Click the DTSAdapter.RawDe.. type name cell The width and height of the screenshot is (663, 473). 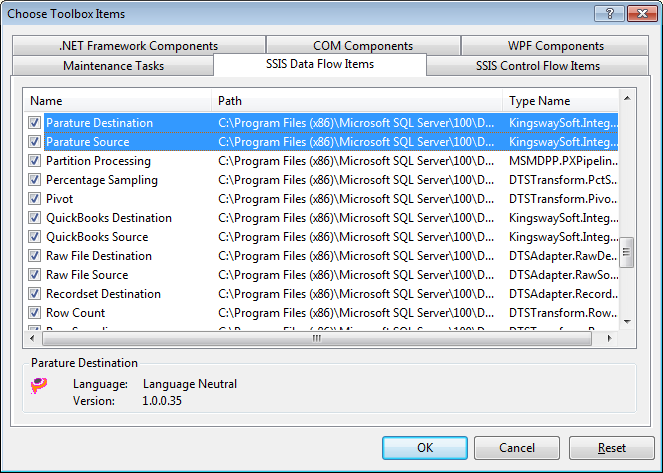(x=563, y=256)
